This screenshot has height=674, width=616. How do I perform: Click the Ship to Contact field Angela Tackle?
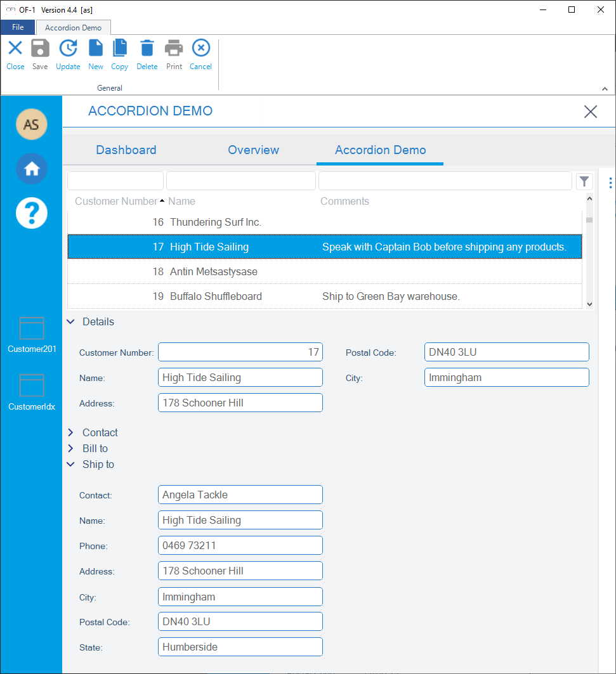(x=240, y=495)
